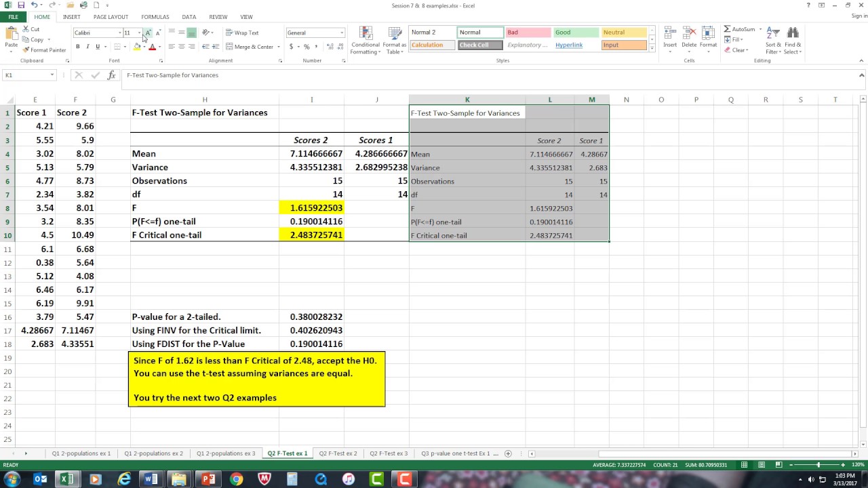This screenshot has width=868, height=488.
Task: Open Conditional Formatting menu
Action: pyautogui.click(x=365, y=40)
